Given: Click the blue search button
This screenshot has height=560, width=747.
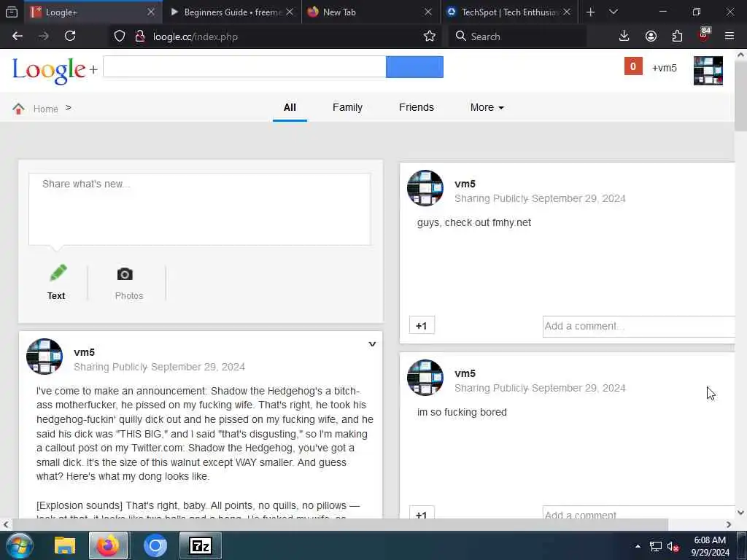Looking at the screenshot, I should pyautogui.click(x=414, y=66).
